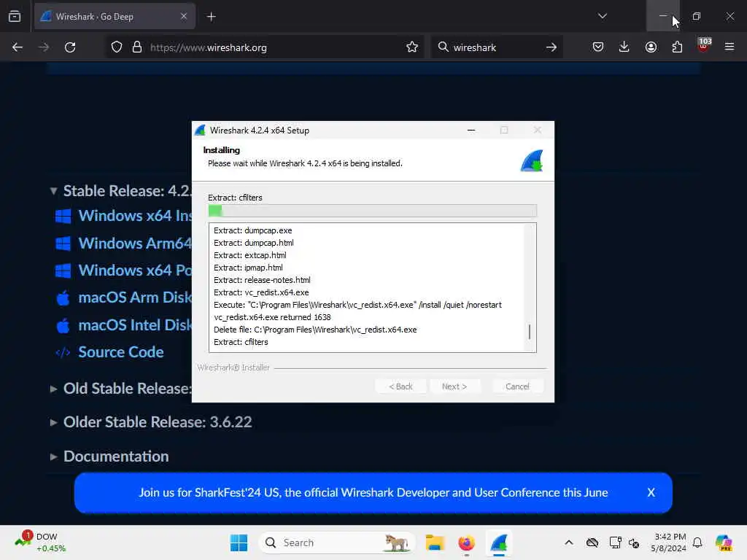The width and height of the screenshot is (747, 560).
Task: Open the Firefox application menu
Action: coord(729,47)
